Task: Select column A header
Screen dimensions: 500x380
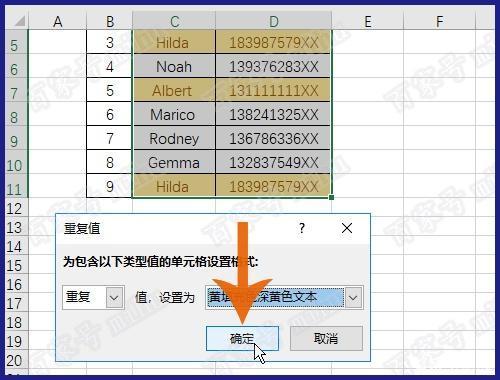Action: click(58, 22)
